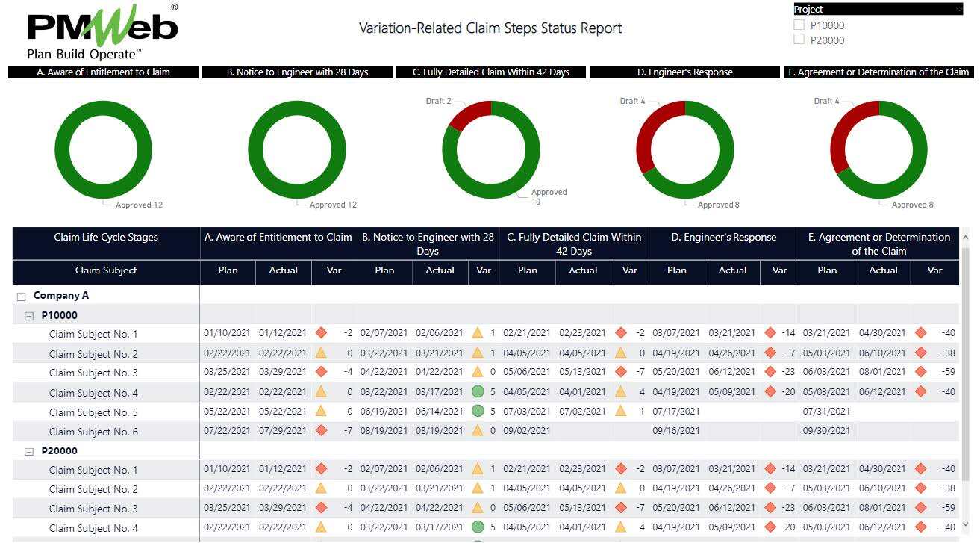Click the red diamond for P10000 Claim Subject No. 1 stage A

tap(321, 333)
